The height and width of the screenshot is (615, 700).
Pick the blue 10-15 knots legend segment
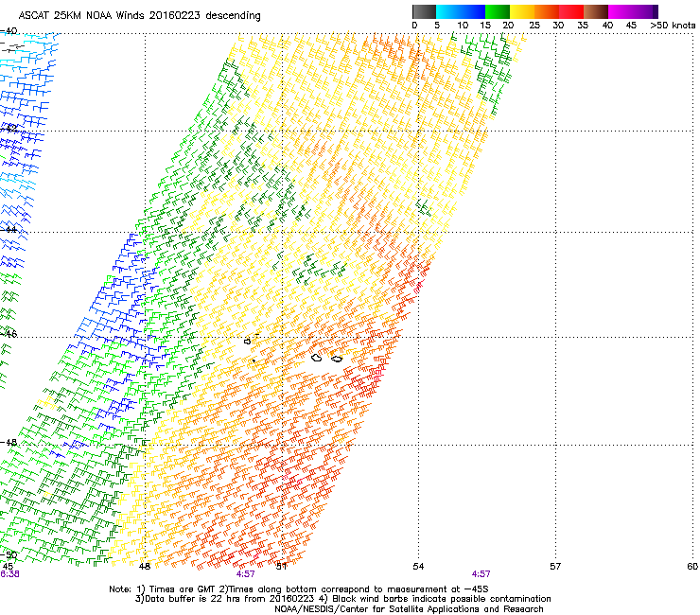[473, 11]
